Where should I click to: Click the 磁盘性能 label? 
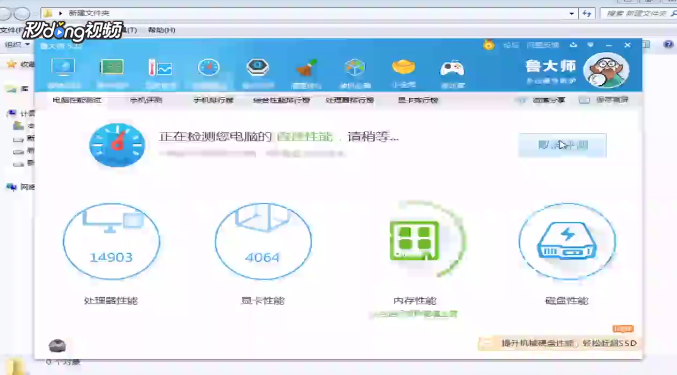pos(567,301)
